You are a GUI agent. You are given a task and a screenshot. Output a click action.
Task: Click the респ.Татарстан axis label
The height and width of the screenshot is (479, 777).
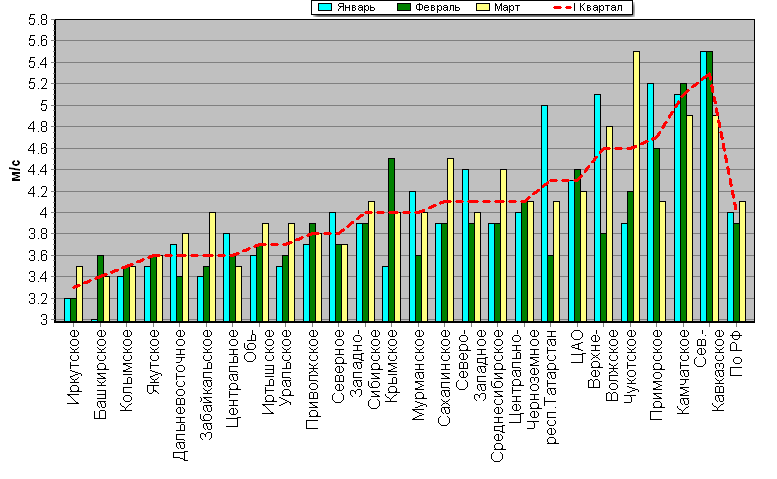tap(551, 386)
